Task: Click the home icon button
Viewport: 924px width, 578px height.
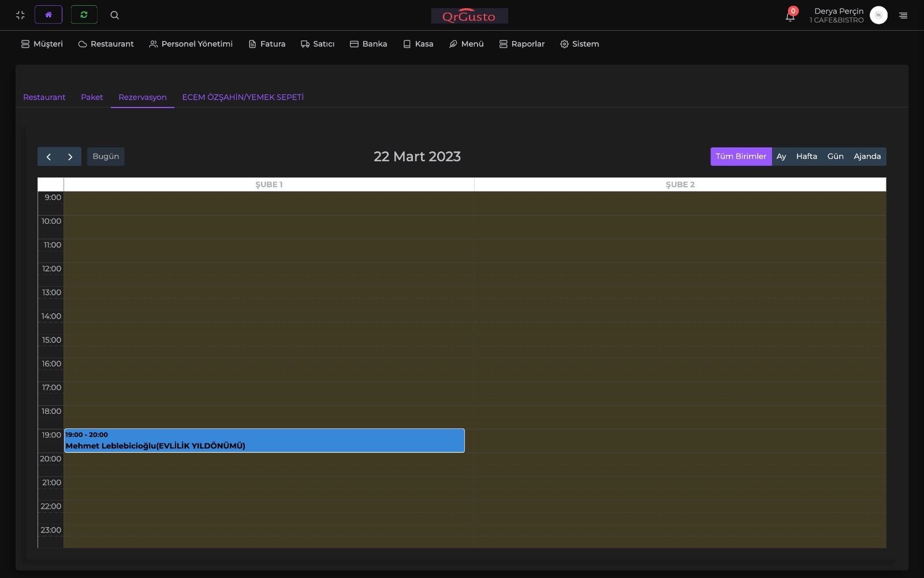Action: (49, 15)
